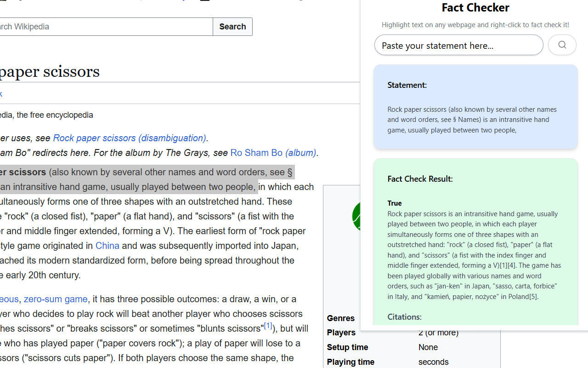Open the zero-sum game link
This screenshot has height=368, width=588.
(x=56, y=299)
